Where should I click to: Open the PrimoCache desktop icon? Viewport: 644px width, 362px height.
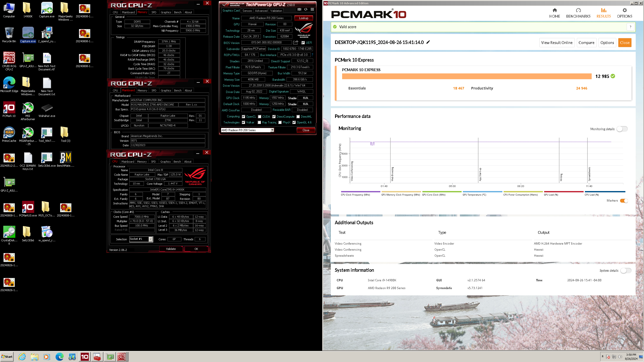tap(9, 134)
